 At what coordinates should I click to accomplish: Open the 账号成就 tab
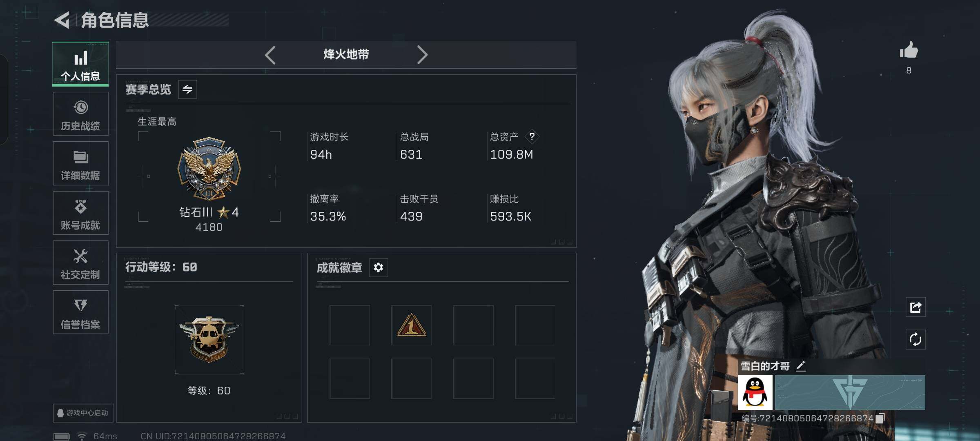[80, 213]
